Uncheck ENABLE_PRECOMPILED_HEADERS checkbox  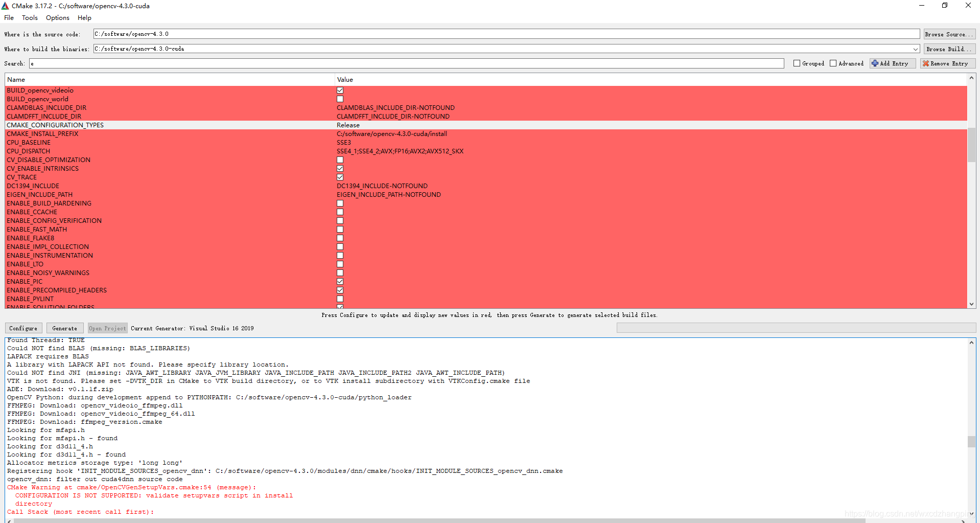coord(340,290)
